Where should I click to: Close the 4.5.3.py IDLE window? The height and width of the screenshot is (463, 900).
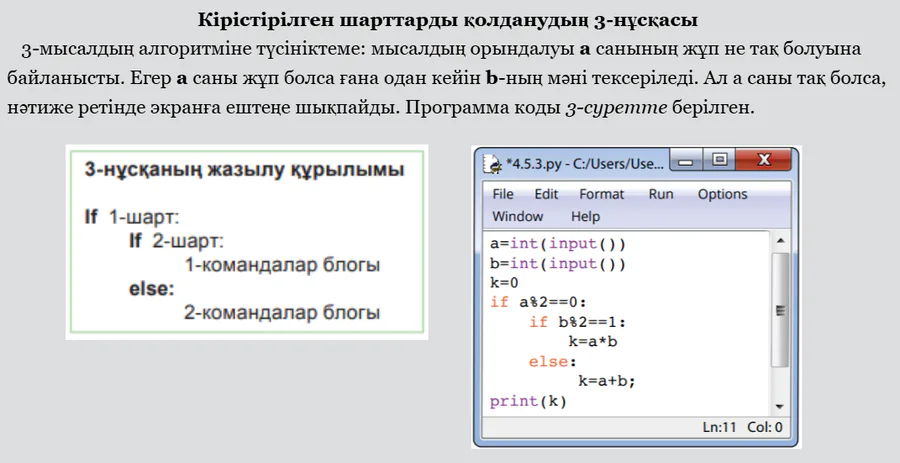coord(764,161)
